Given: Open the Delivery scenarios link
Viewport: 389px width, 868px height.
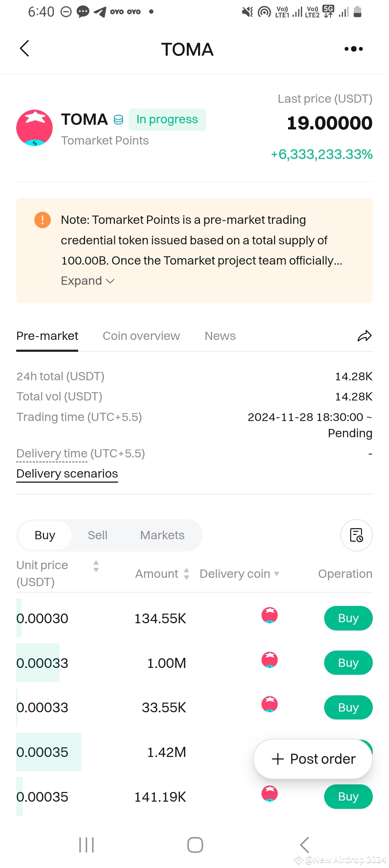Looking at the screenshot, I should point(67,474).
